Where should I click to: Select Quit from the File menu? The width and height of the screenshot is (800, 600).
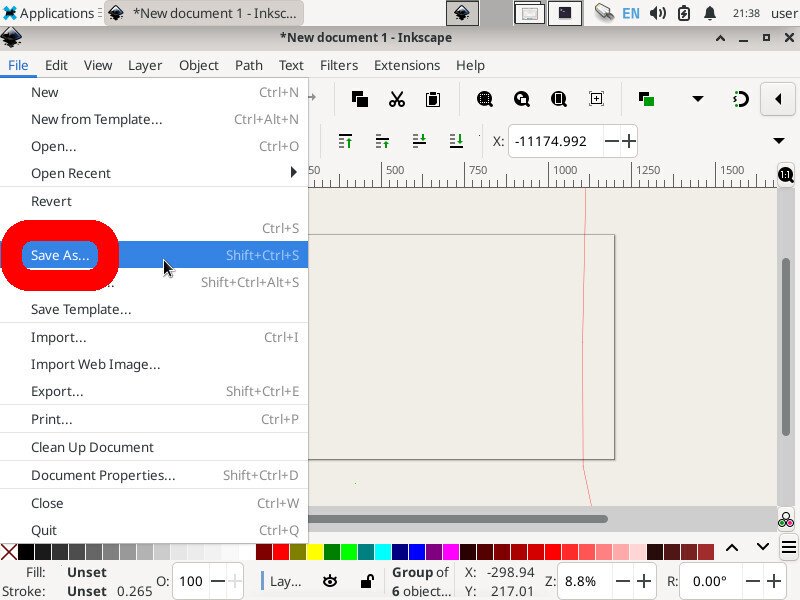154,531
